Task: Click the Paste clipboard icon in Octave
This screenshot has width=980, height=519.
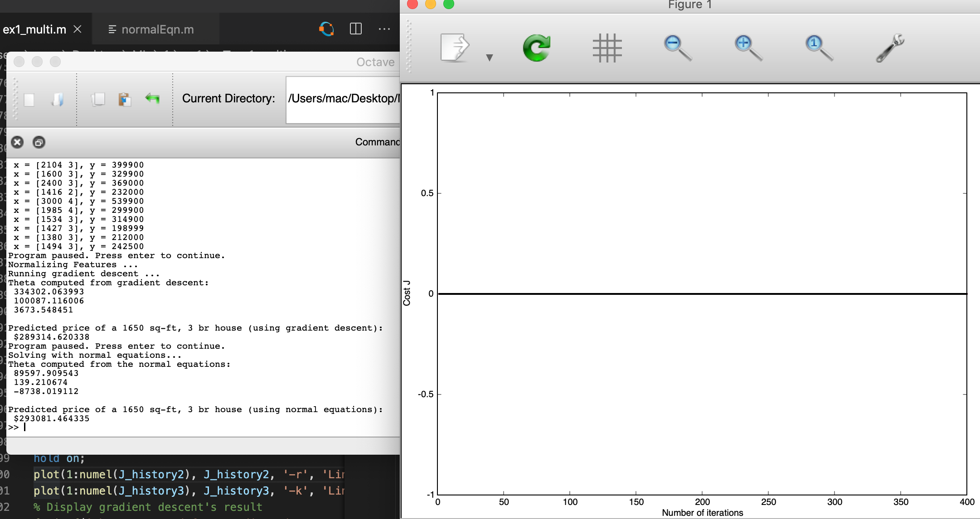Action: click(125, 99)
